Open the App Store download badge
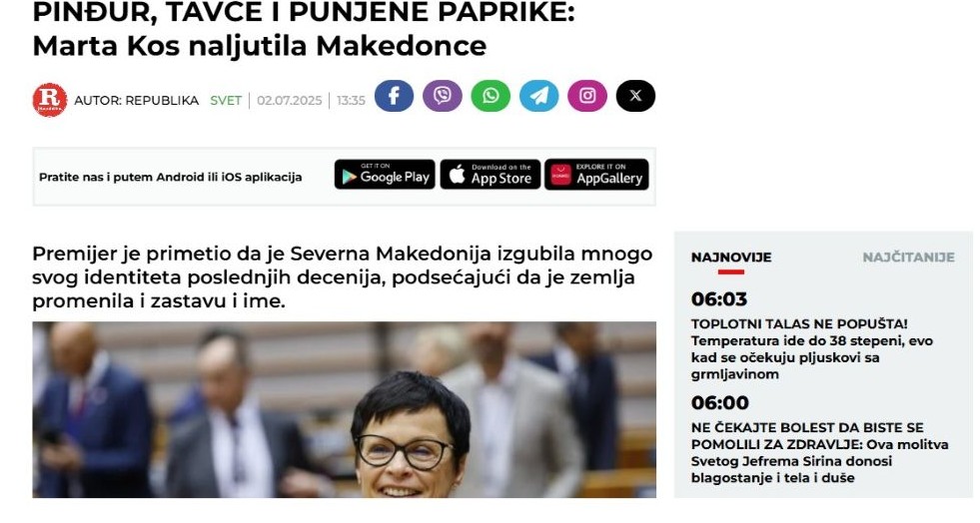Screen dimensions: 980x523 (x=490, y=174)
